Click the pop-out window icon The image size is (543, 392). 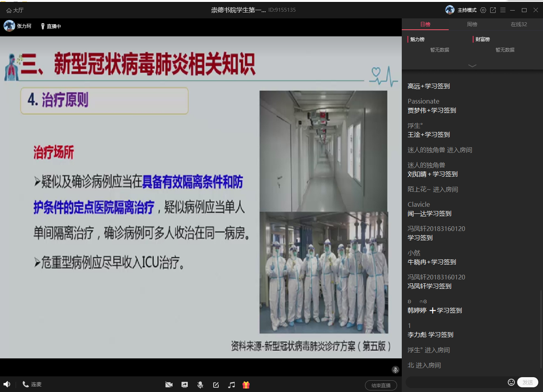pos(493,10)
